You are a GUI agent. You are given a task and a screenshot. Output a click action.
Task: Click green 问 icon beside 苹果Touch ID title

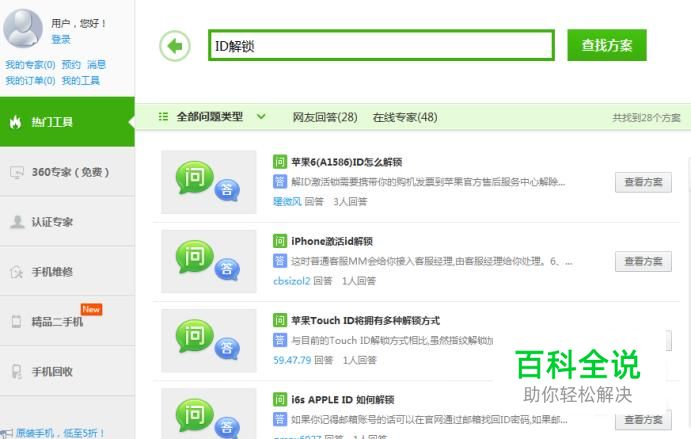(x=280, y=320)
